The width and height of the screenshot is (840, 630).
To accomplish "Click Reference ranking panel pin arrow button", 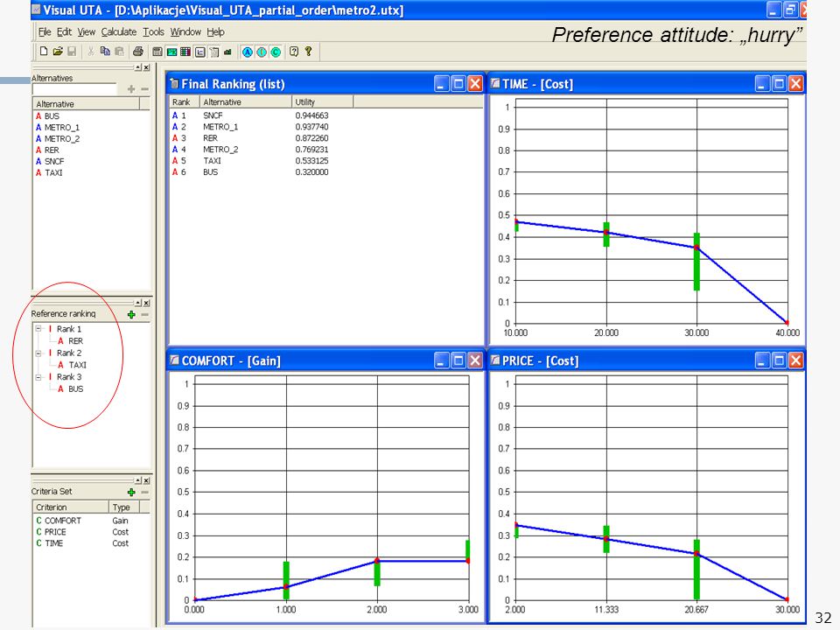I will 137,304.
